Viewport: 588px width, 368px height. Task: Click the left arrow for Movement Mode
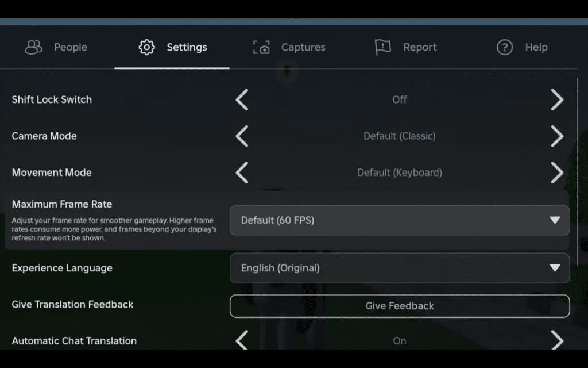241,172
